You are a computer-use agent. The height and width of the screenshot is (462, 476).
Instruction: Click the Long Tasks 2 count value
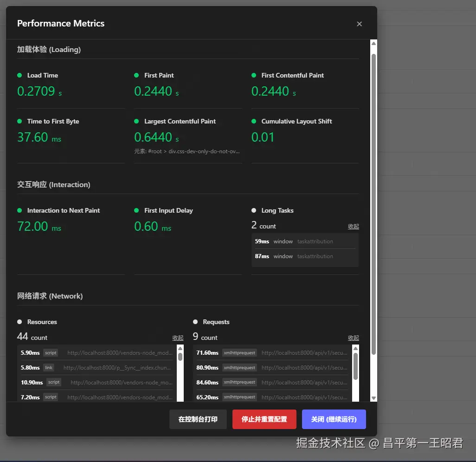pyautogui.click(x=264, y=226)
